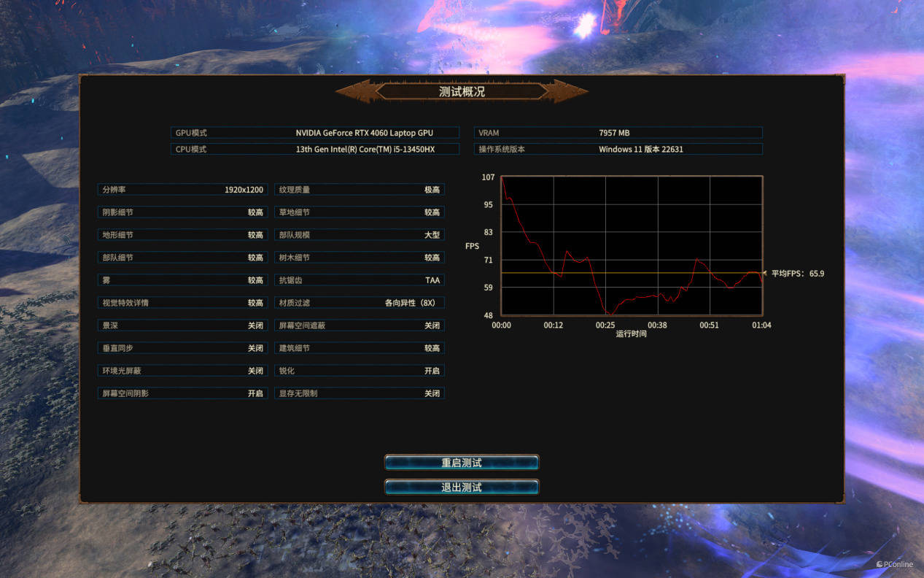Click the 垂直同步 关闭 row
This screenshot has height=578, width=924.
pos(182,348)
